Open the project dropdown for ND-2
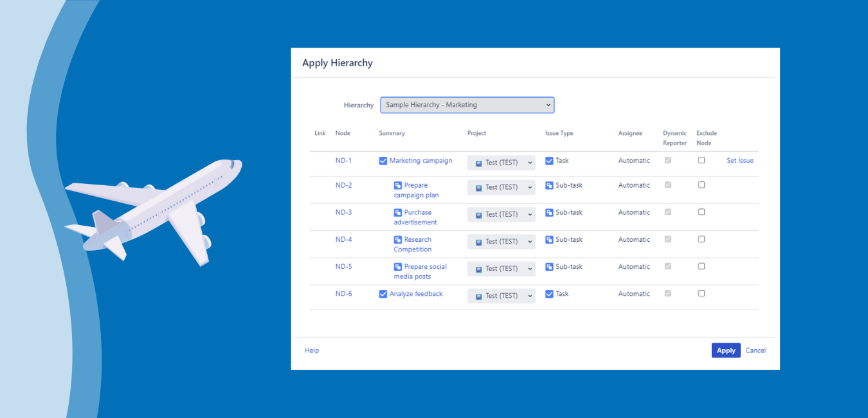 point(502,187)
